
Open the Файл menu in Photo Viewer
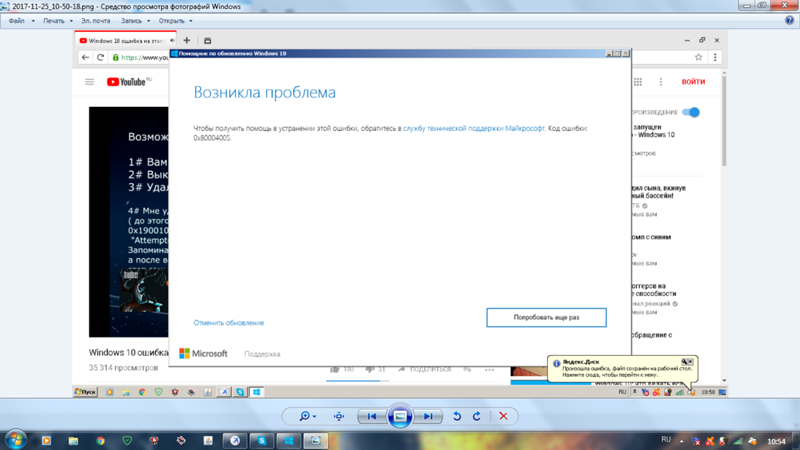[17, 21]
